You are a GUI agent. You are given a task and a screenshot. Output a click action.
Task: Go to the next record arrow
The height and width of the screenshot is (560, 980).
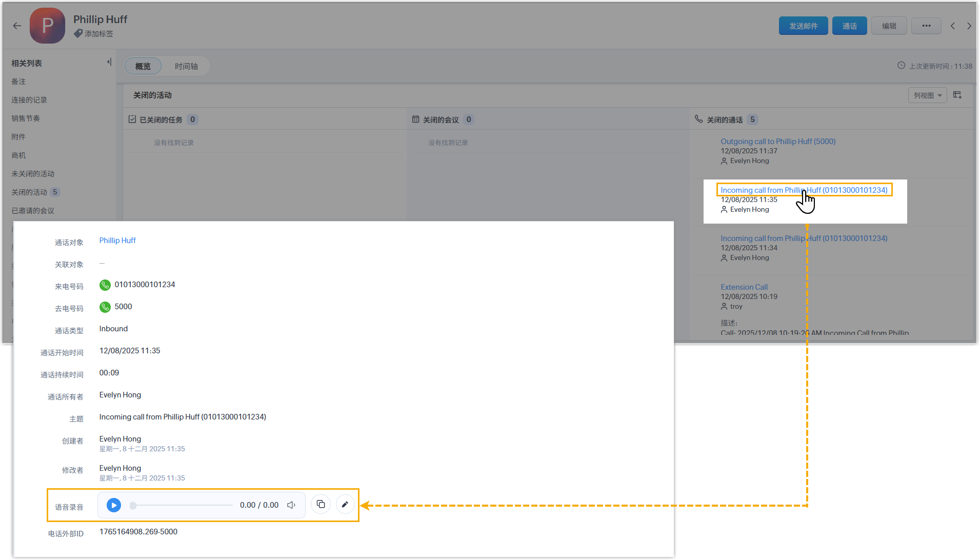(x=969, y=26)
